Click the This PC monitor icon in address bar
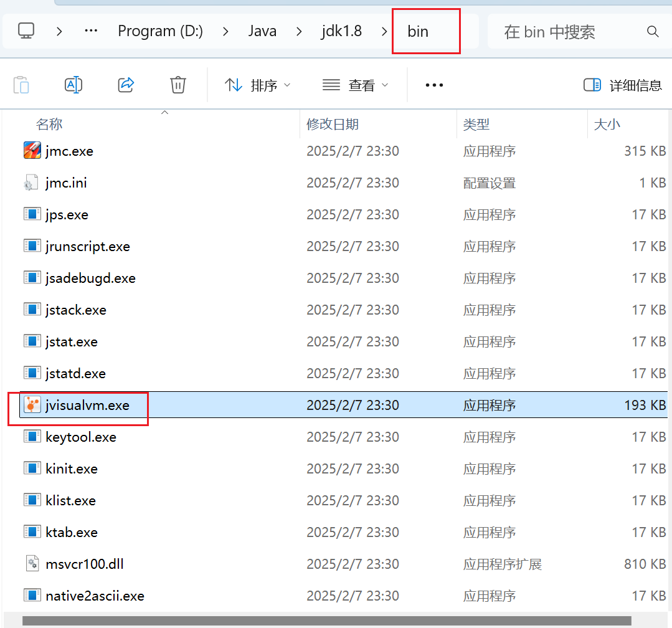Image resolution: width=672 pixels, height=628 pixels. tap(26, 31)
